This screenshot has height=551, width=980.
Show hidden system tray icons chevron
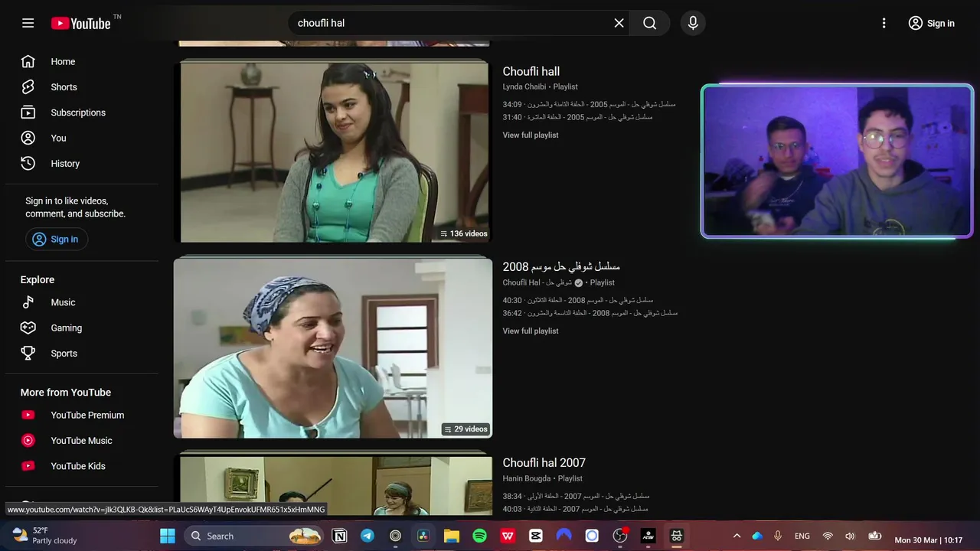click(x=737, y=536)
